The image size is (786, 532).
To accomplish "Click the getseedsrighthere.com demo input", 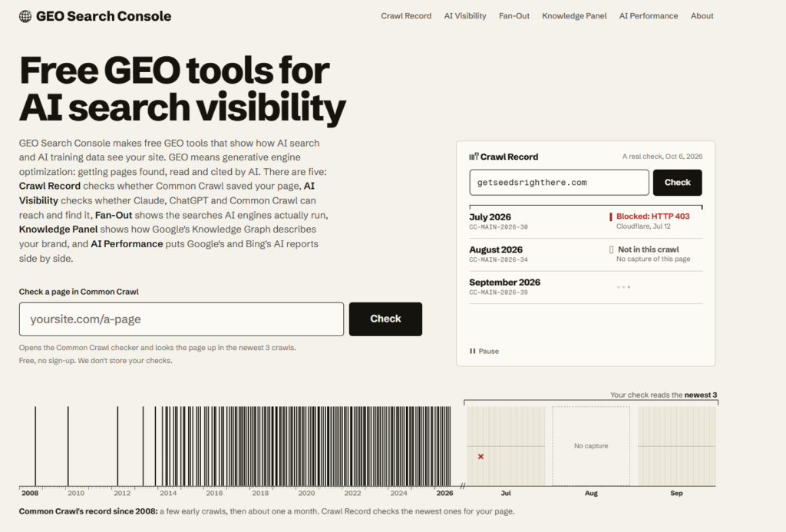I will pos(559,183).
